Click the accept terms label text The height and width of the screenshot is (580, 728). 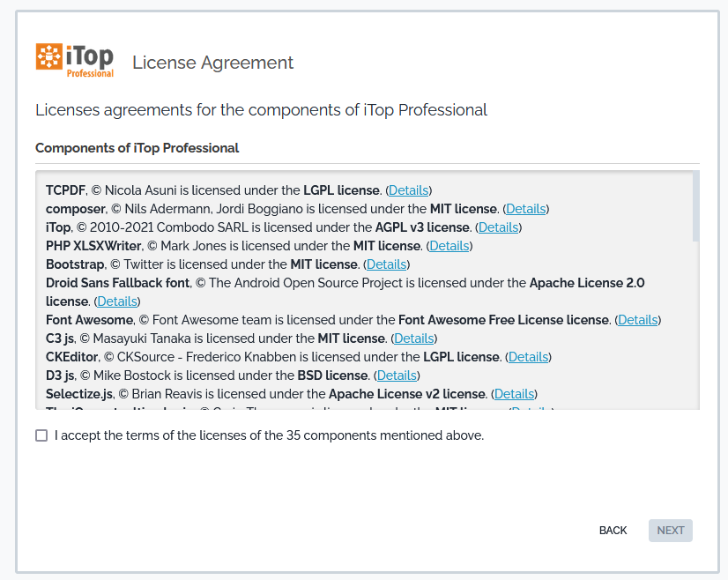click(x=269, y=435)
